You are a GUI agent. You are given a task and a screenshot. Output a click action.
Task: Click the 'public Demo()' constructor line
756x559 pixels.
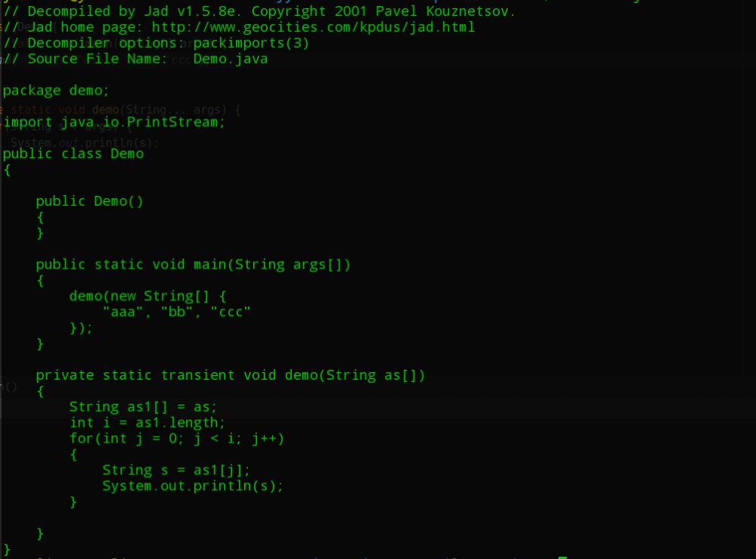89,201
